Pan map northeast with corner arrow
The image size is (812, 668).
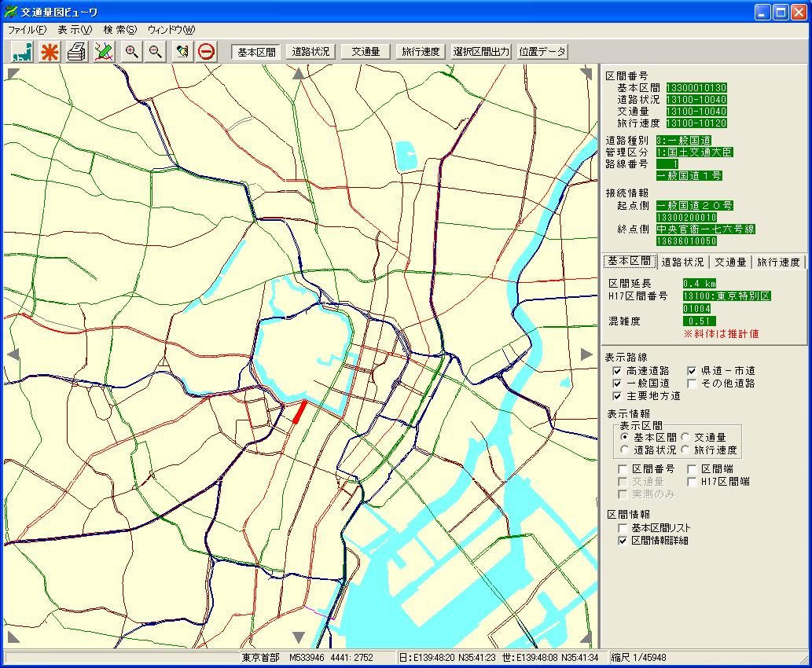click(x=586, y=74)
